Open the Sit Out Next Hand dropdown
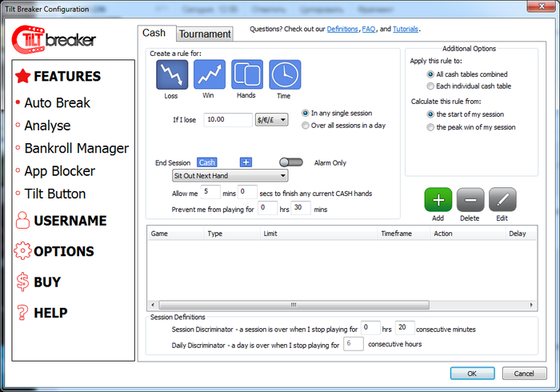The height and width of the screenshot is (392, 560). point(230,176)
